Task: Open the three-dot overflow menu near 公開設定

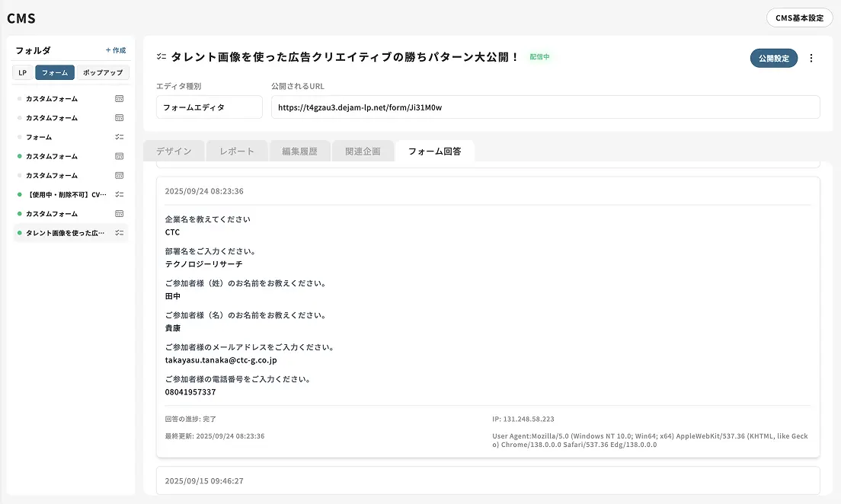Action: pos(812,58)
